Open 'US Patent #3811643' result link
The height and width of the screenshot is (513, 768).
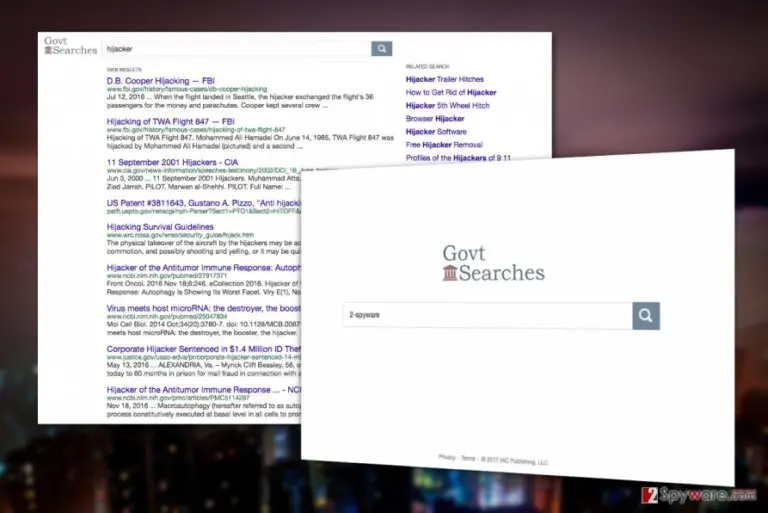[x=204, y=203]
